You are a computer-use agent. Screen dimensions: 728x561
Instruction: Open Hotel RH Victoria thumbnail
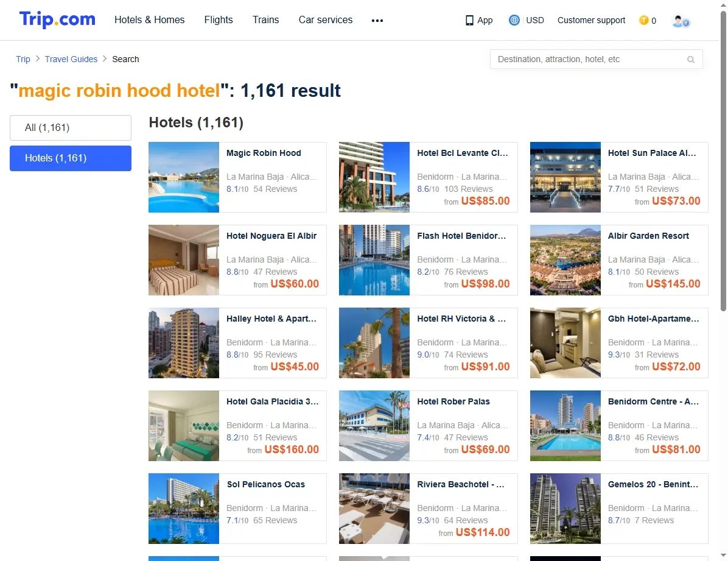[374, 342]
